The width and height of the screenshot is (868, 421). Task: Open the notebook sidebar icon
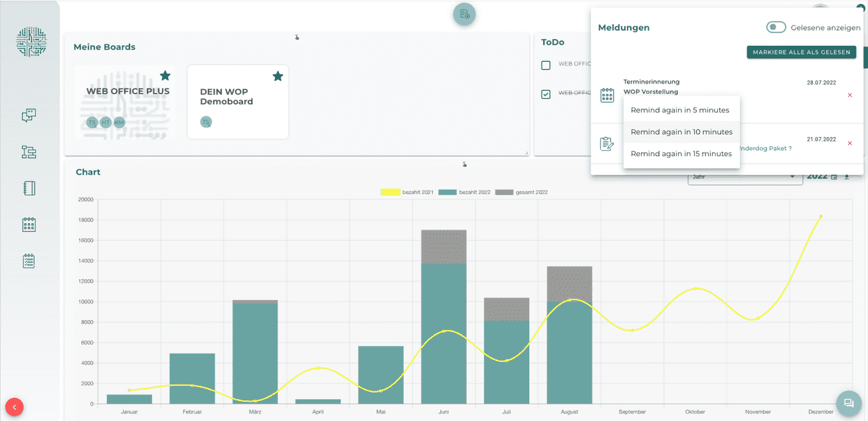tap(29, 188)
